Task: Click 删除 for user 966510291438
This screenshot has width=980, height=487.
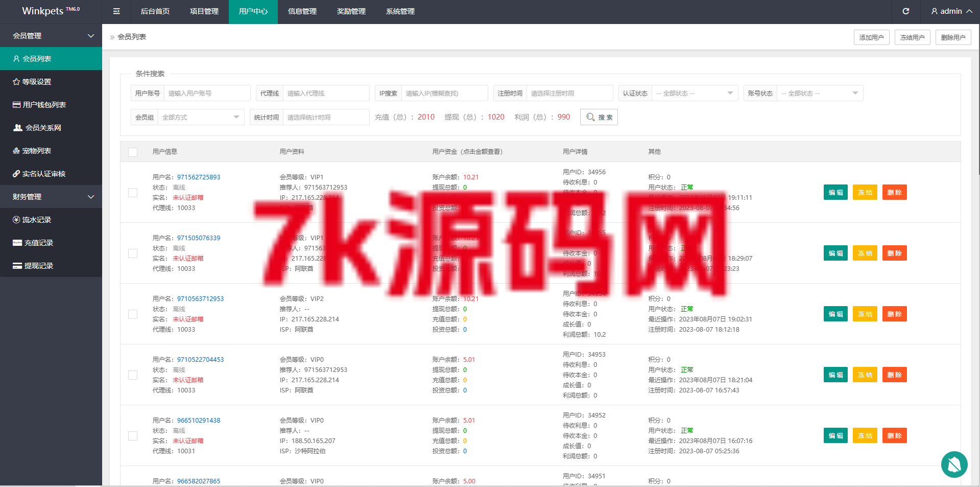Action: tap(895, 435)
